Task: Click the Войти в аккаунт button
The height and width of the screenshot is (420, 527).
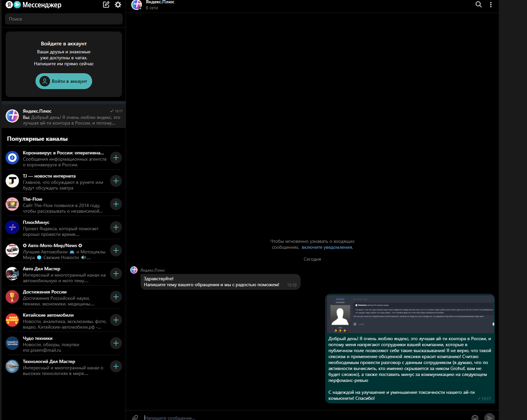Action: coord(64,81)
